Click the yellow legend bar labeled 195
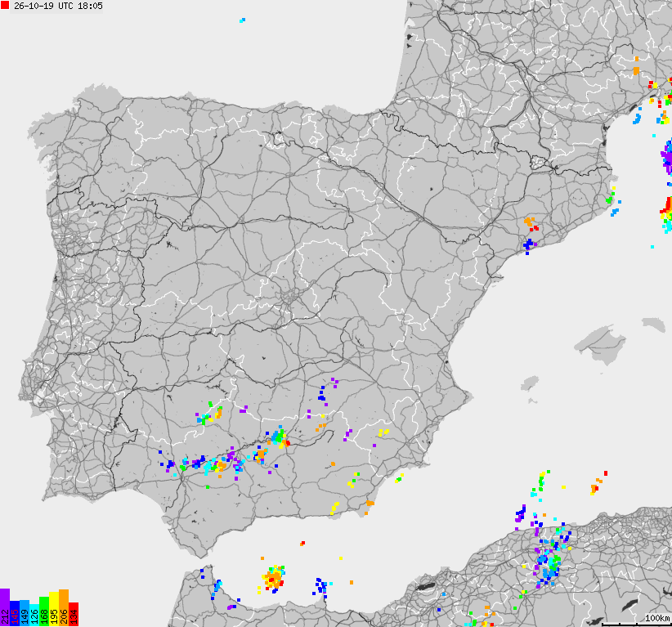 [54, 609]
